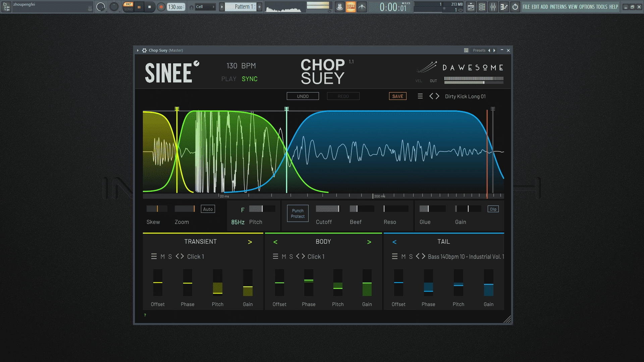Image resolution: width=644 pixels, height=362 pixels.
Task: Open the channel rack icon
Action: click(482, 7)
